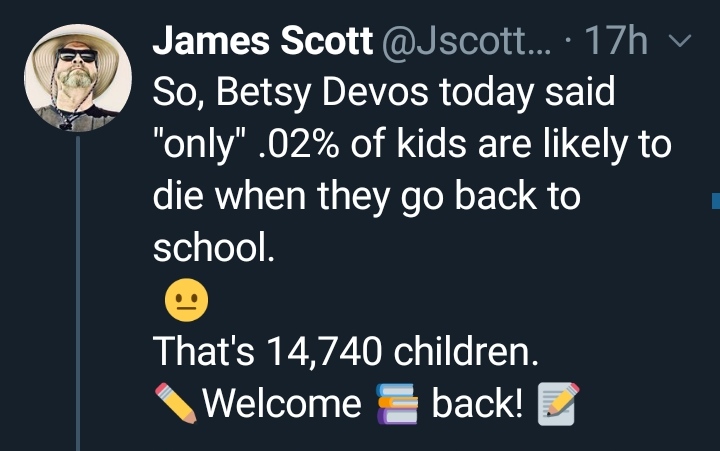Click the stacked books emoji
Image resolution: width=720 pixels, height=451 pixels.
coord(396,403)
